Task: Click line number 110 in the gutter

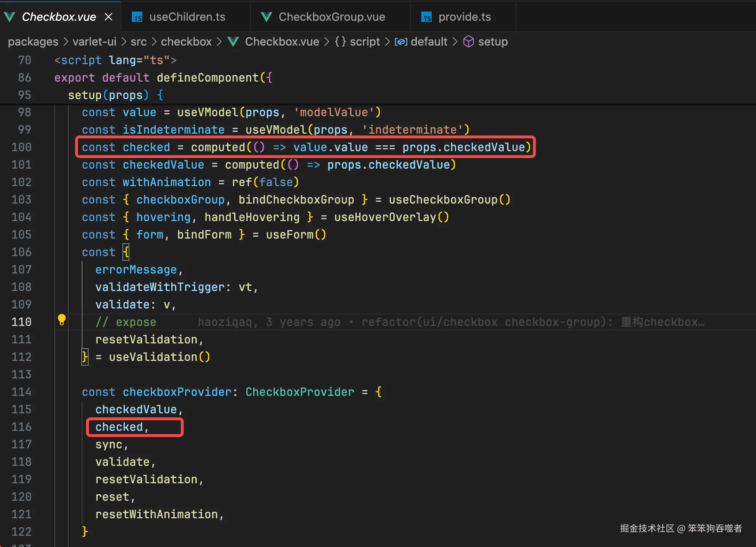Action: 21,322
